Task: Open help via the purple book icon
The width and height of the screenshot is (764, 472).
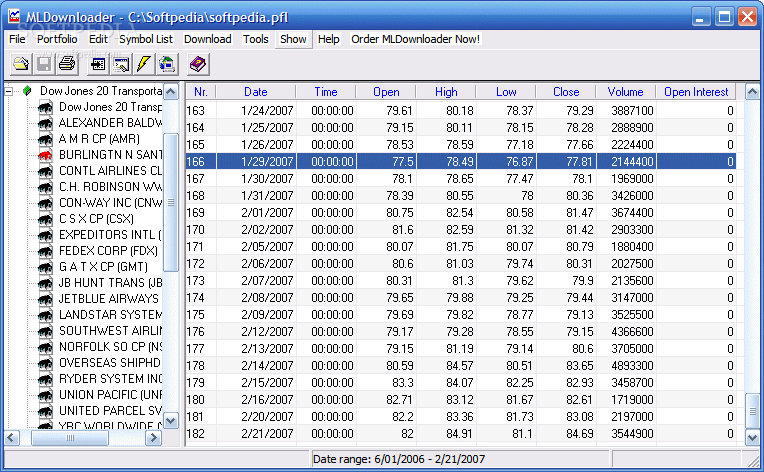Action: (197, 64)
